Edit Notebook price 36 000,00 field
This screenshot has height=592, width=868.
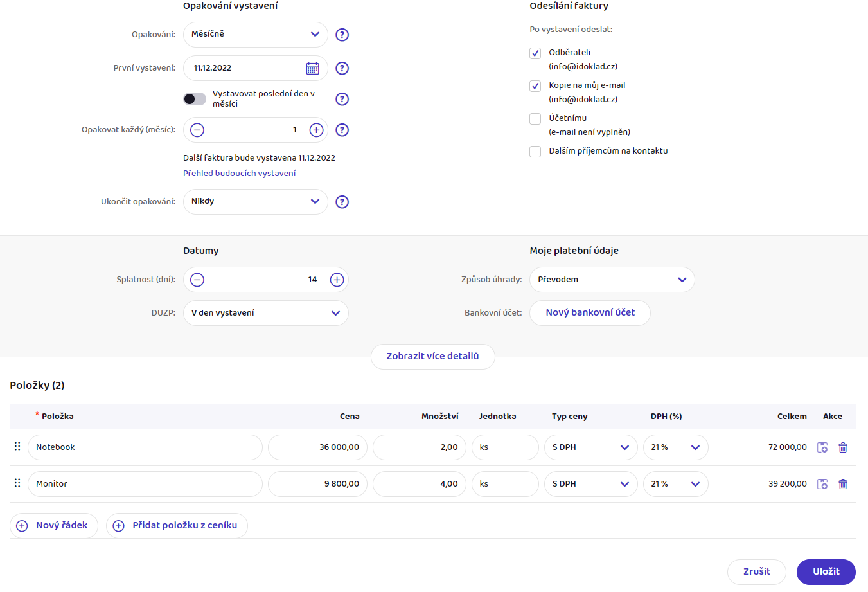pos(318,447)
